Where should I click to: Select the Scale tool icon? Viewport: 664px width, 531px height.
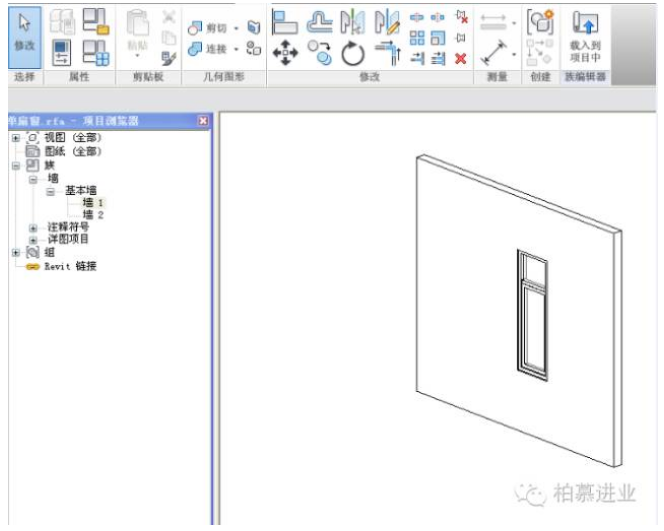[438, 38]
